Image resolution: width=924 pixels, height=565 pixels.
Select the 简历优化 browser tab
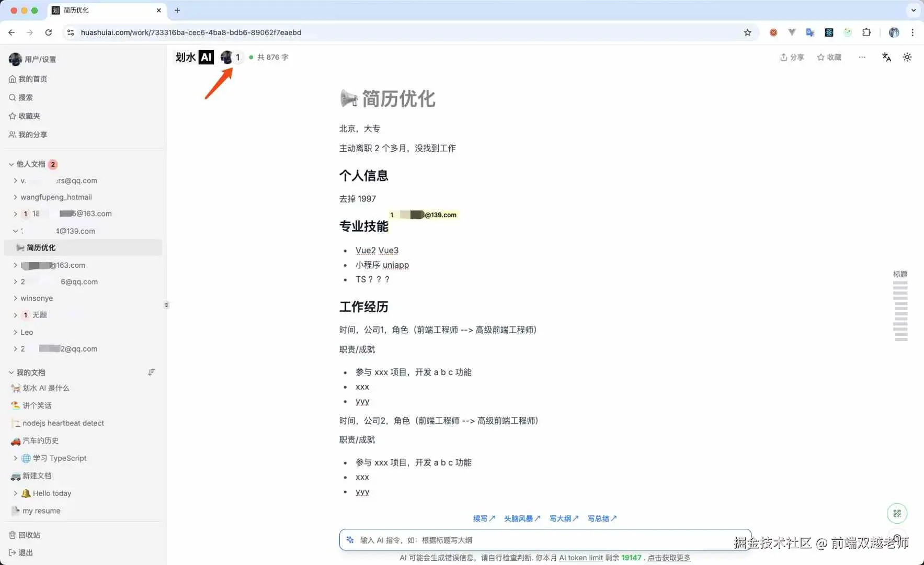(94, 10)
